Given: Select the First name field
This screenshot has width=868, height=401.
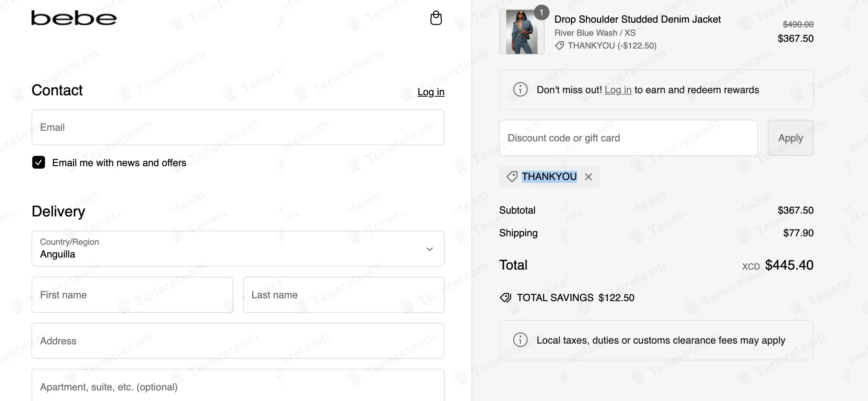Looking at the screenshot, I should click(x=132, y=295).
